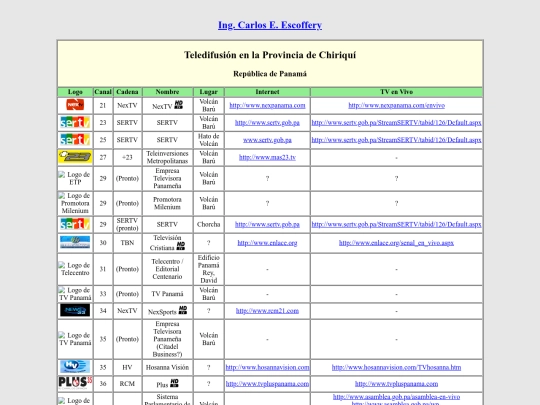Click the '+23' cadena cell

point(127,157)
